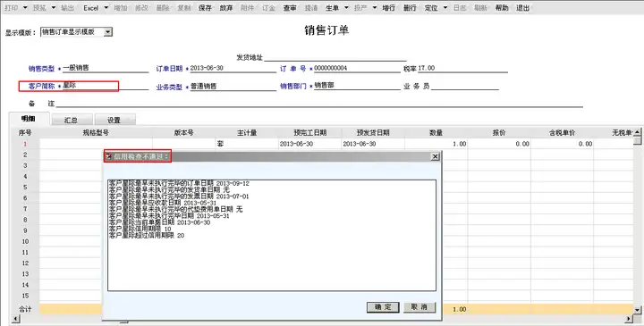Switch to the 设置 tab

(x=114, y=120)
